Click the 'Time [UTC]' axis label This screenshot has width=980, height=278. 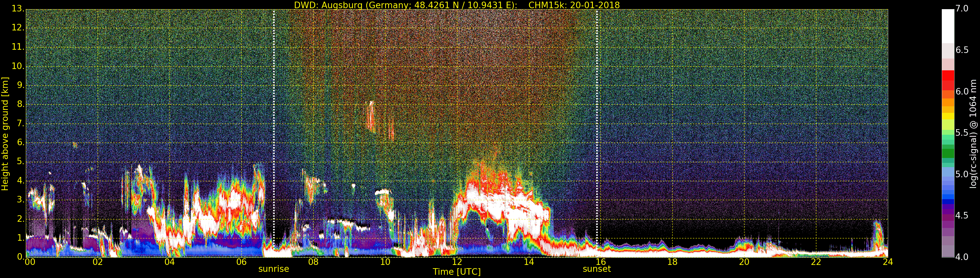pos(457,272)
